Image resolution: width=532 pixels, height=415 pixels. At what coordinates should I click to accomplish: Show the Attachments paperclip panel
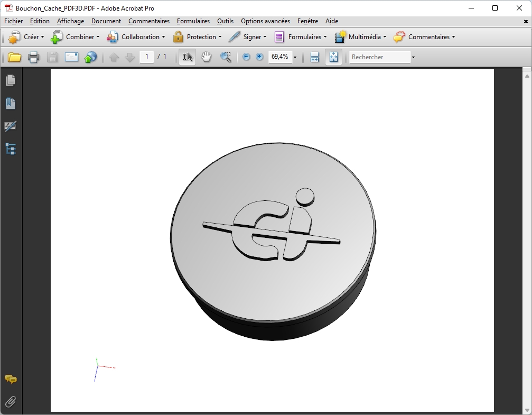tap(11, 402)
